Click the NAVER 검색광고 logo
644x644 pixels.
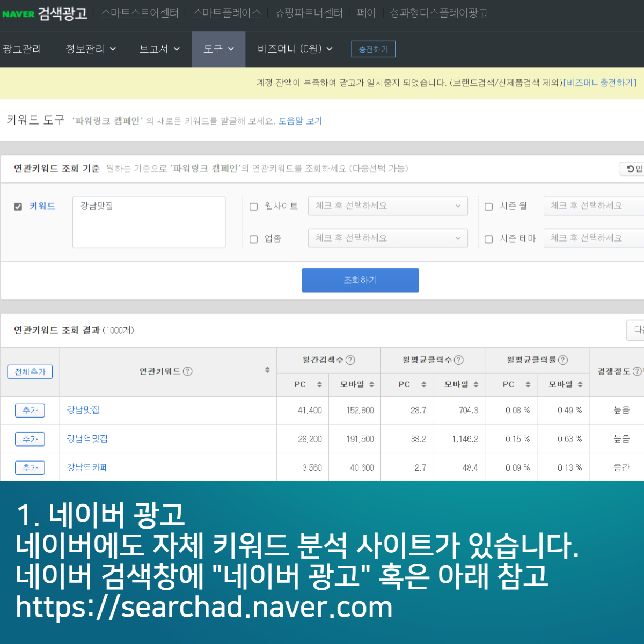pyautogui.click(x=44, y=13)
